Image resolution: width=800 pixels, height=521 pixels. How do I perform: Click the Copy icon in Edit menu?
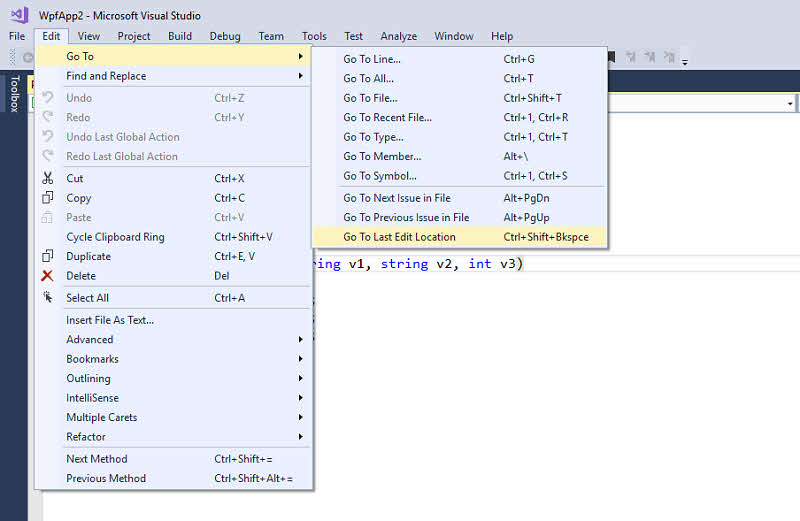pyautogui.click(x=47, y=197)
